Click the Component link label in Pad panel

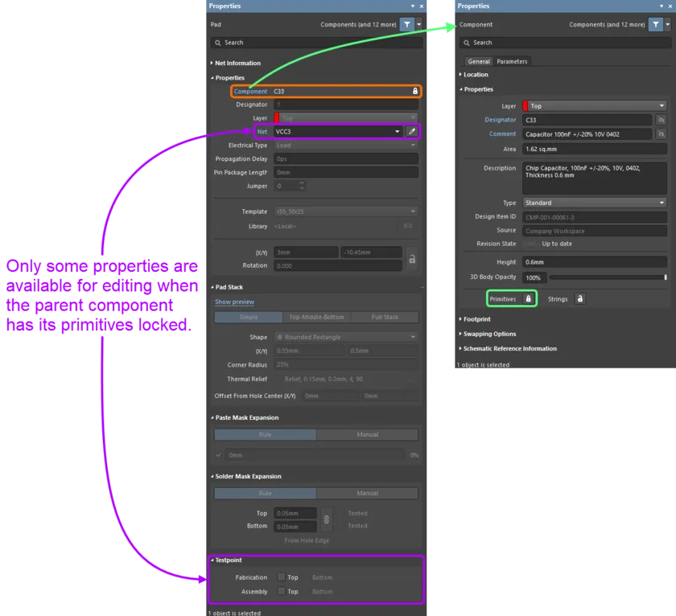tap(250, 92)
